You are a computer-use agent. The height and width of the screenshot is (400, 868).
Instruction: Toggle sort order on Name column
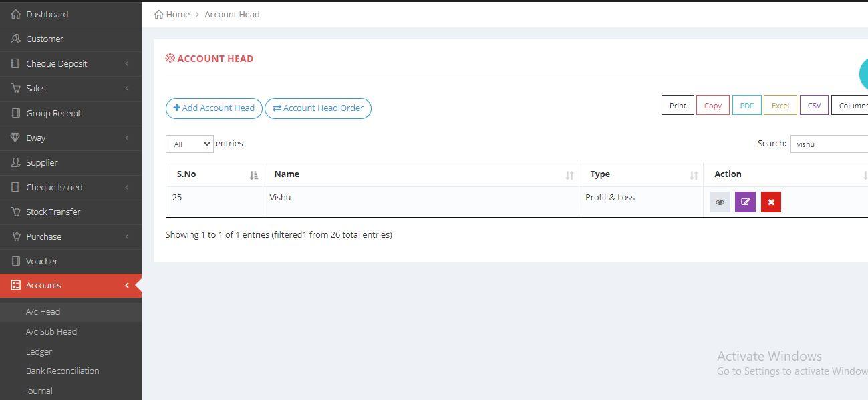(x=569, y=175)
